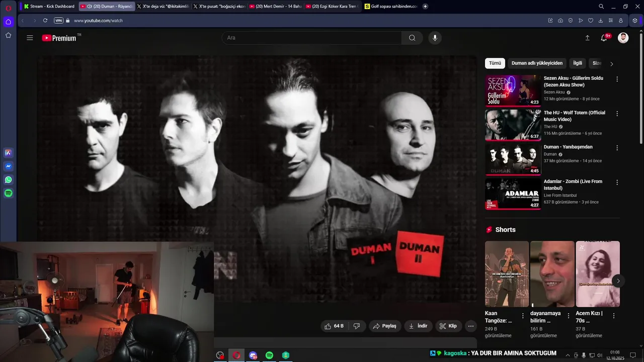The height and width of the screenshot is (362, 644).
Task: Select the İlgili filter chip
Action: point(578,63)
